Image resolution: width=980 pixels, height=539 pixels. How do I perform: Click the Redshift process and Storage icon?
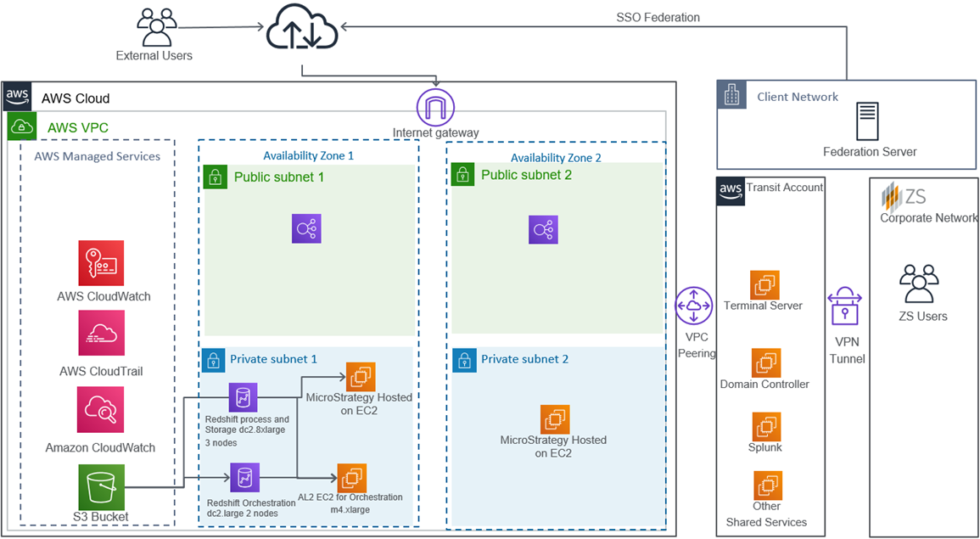[x=244, y=397]
